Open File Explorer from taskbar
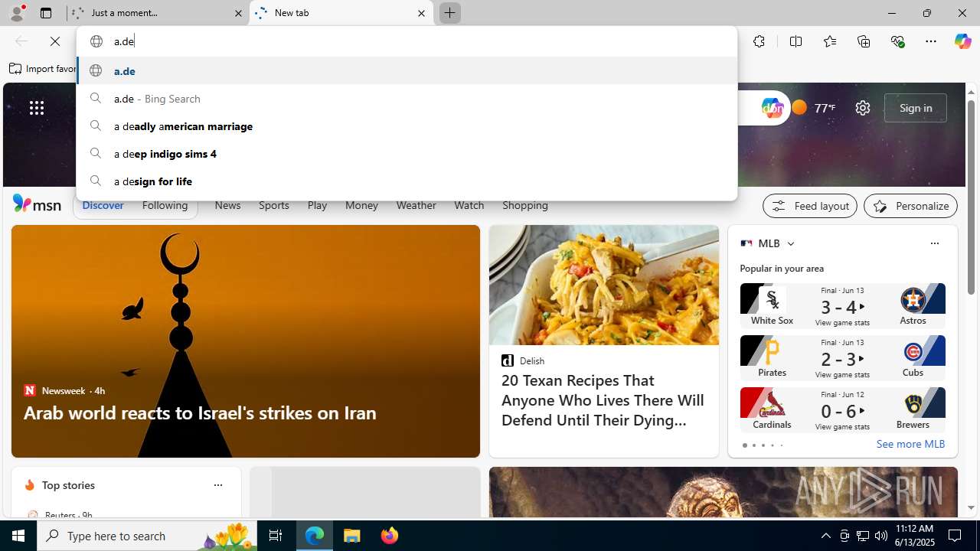This screenshot has width=980, height=551. point(352,536)
